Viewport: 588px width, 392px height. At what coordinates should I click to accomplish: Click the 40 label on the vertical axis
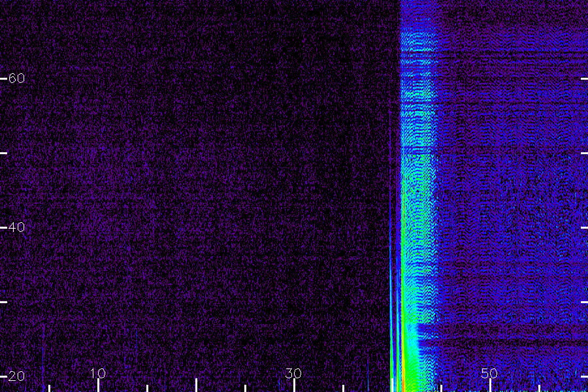[x=16, y=227]
